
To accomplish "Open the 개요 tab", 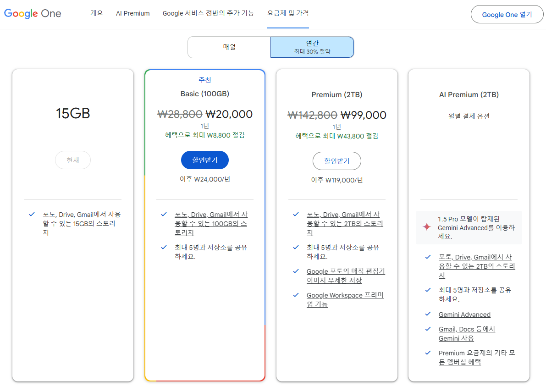I will click(97, 13).
